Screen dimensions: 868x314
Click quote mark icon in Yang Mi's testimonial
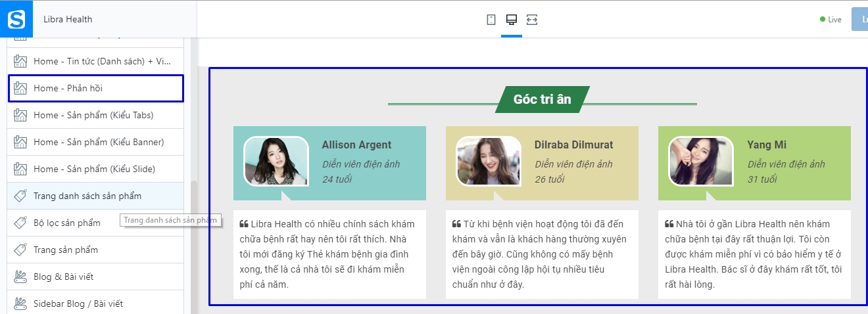[669, 224]
